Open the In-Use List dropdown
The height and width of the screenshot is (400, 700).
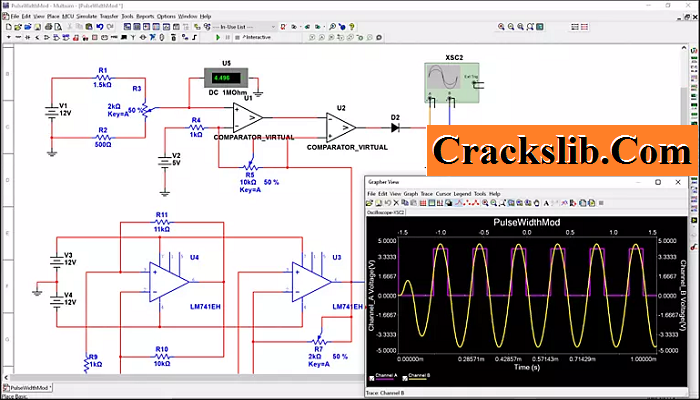pyautogui.click(x=245, y=27)
